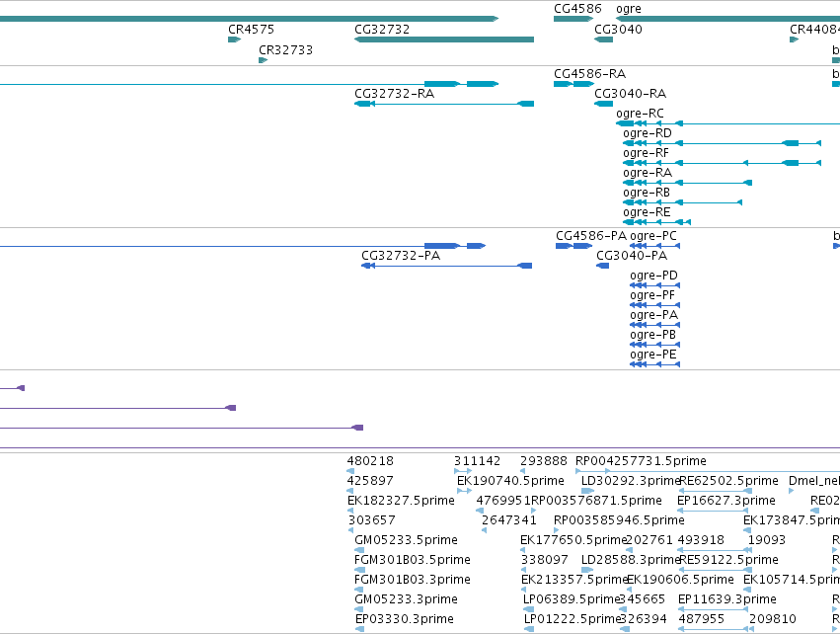Screen dimensions: 840x634
Task: Select the ogre-PC protein label
Action: (653, 236)
